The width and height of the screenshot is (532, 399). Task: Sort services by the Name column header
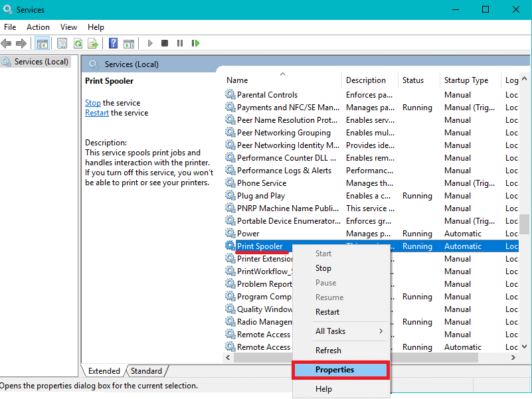(x=237, y=80)
